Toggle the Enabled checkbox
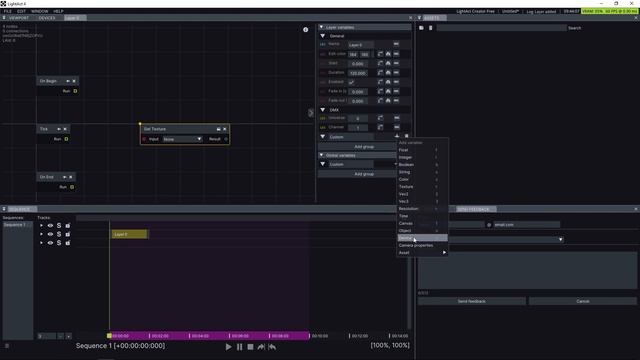Image resolution: width=640 pixels, height=360 pixels. [351, 82]
